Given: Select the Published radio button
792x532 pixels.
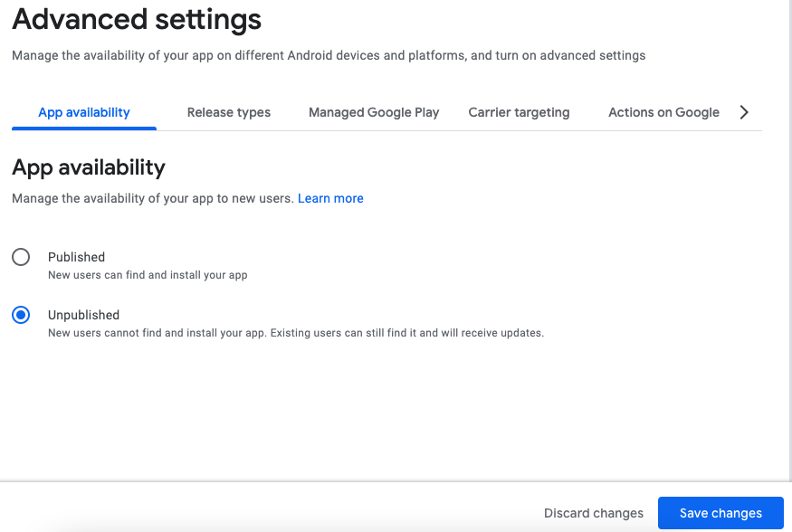Looking at the screenshot, I should coord(21,257).
